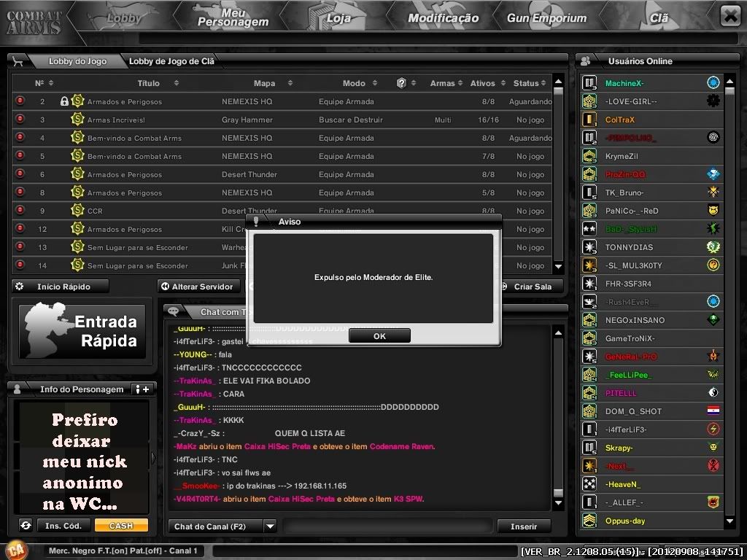Expand the character info panel side arrow
This screenshot has width=747, height=560.
tap(152, 458)
